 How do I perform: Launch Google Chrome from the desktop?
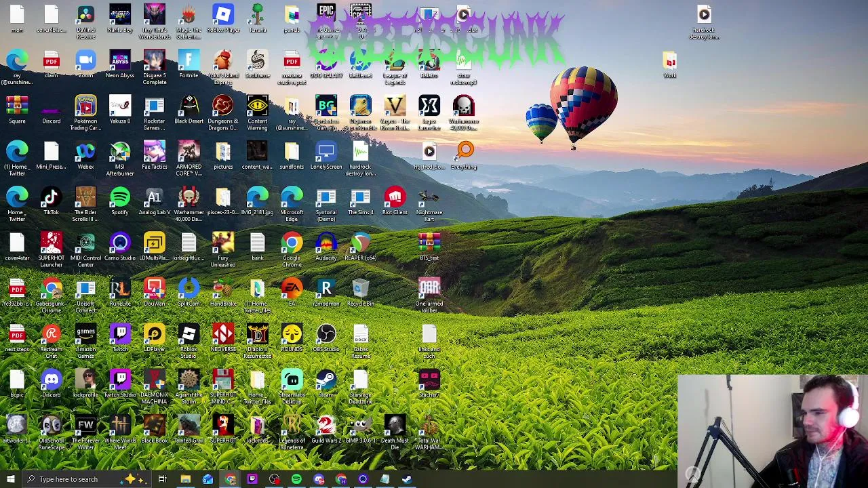[x=292, y=249]
